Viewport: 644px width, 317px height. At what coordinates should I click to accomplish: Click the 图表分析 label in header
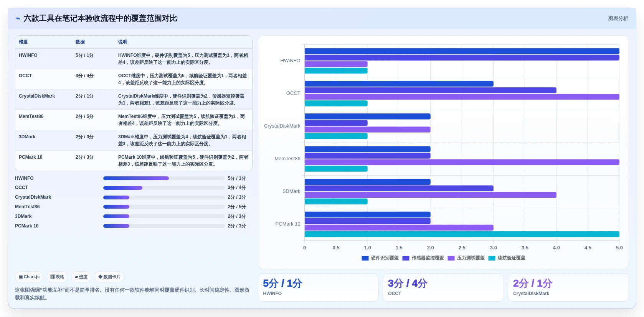tap(618, 18)
